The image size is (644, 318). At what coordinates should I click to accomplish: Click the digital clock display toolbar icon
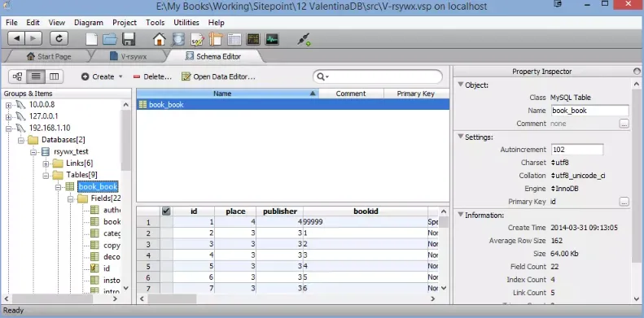[253, 39]
